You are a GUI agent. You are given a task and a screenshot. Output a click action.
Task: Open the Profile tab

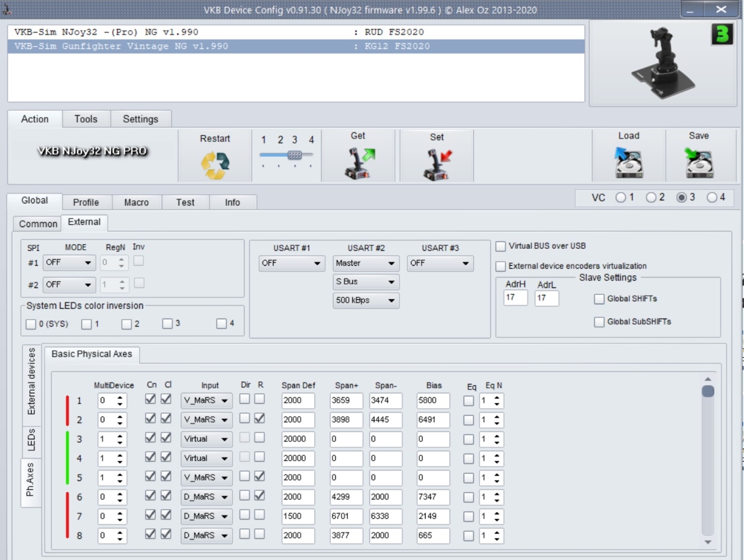[x=86, y=203]
